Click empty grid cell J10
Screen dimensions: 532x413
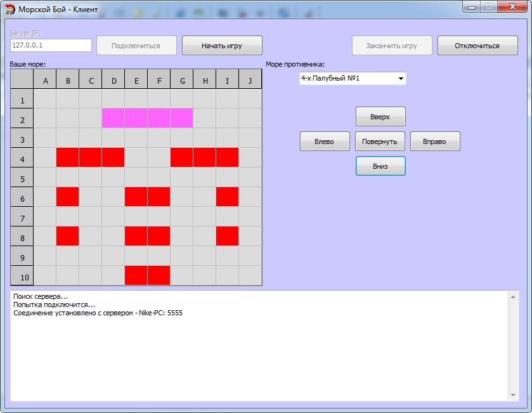[250, 275]
